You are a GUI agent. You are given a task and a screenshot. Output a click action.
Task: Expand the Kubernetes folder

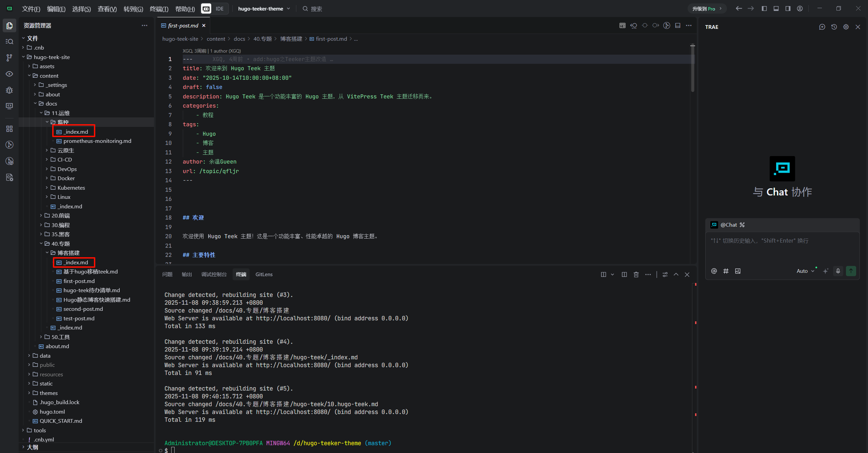(71, 188)
